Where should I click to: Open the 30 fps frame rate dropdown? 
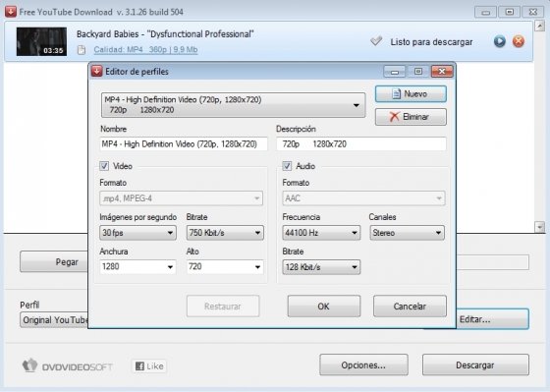coord(137,233)
